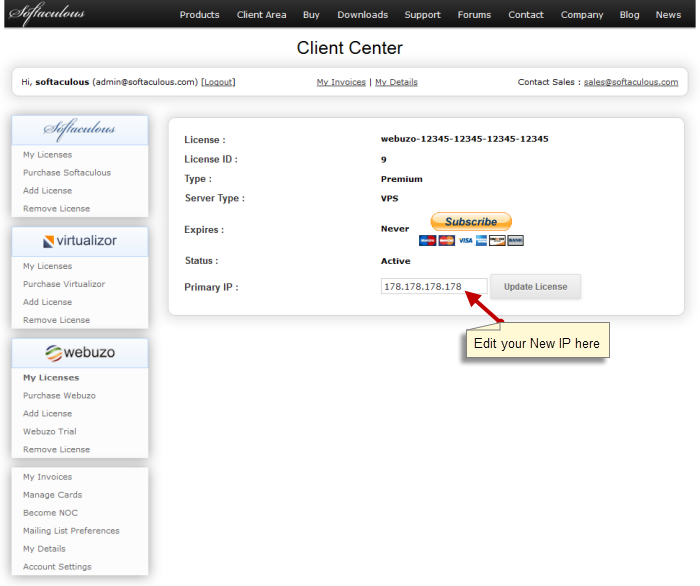Open Account Settings
This screenshot has height=586, width=700.
57,566
